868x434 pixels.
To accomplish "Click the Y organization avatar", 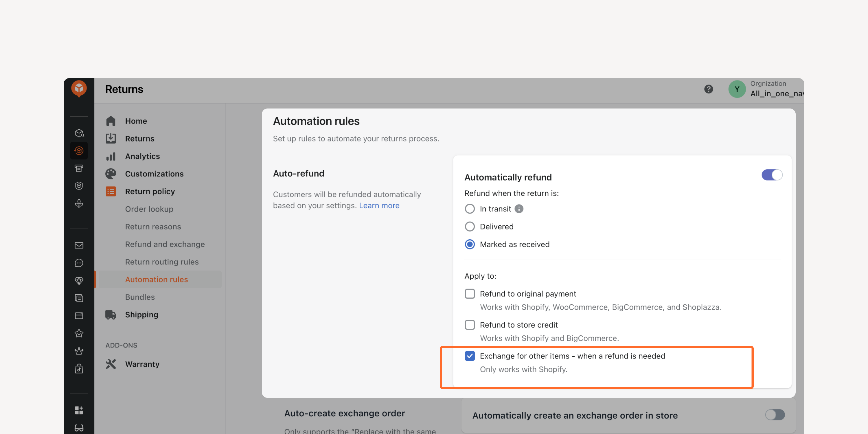I will pyautogui.click(x=737, y=89).
